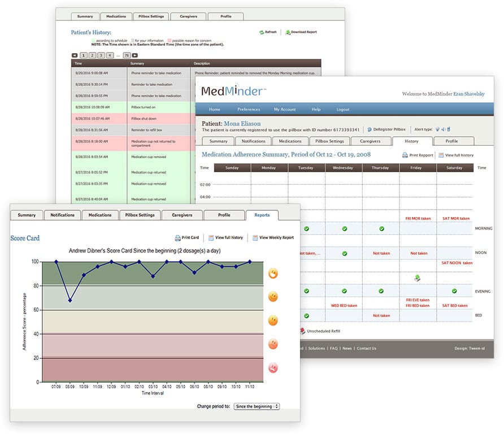
Task: Click the Print Report printer icon
Action: [x=405, y=155]
